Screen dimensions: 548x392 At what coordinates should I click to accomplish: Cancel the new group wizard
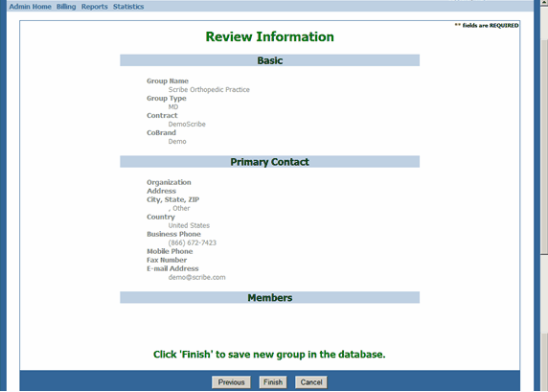(x=311, y=382)
